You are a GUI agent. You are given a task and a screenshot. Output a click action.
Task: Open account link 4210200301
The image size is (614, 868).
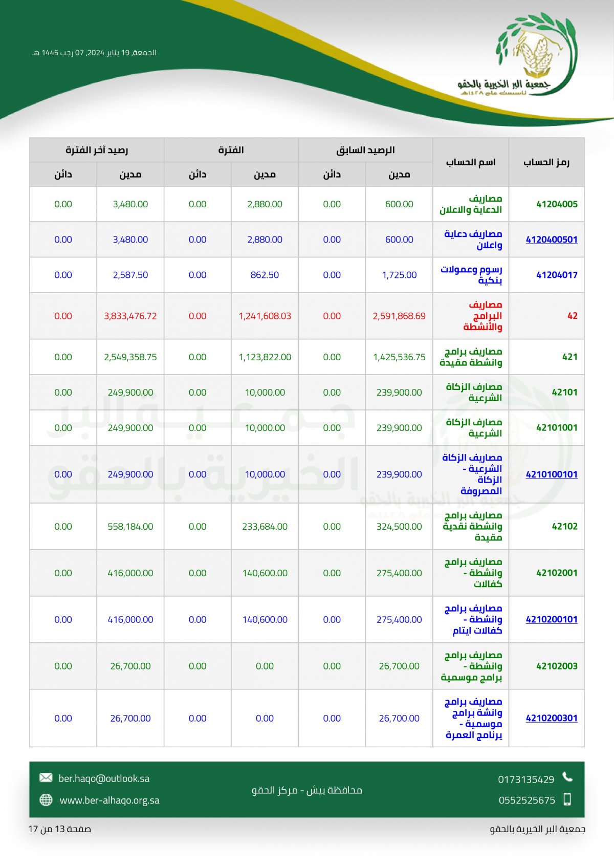(x=552, y=718)
